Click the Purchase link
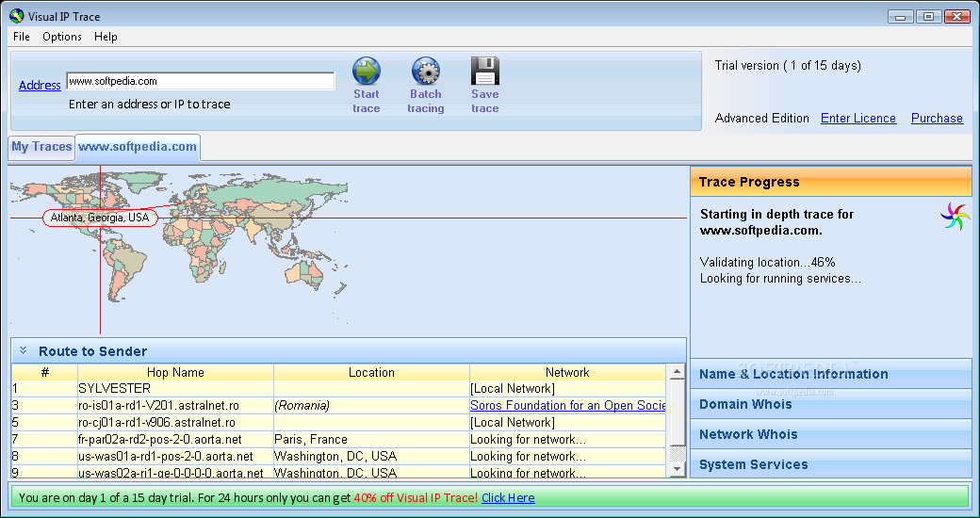The image size is (980, 518). point(937,118)
